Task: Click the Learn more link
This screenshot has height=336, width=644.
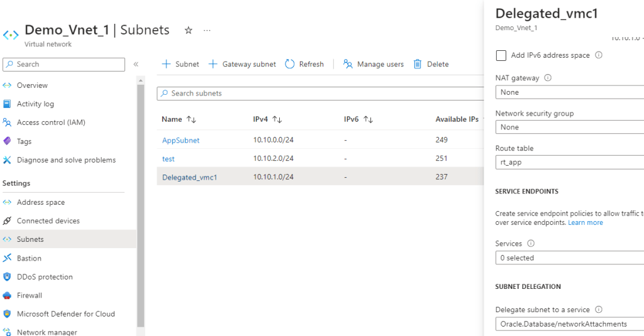Action: coord(585,222)
